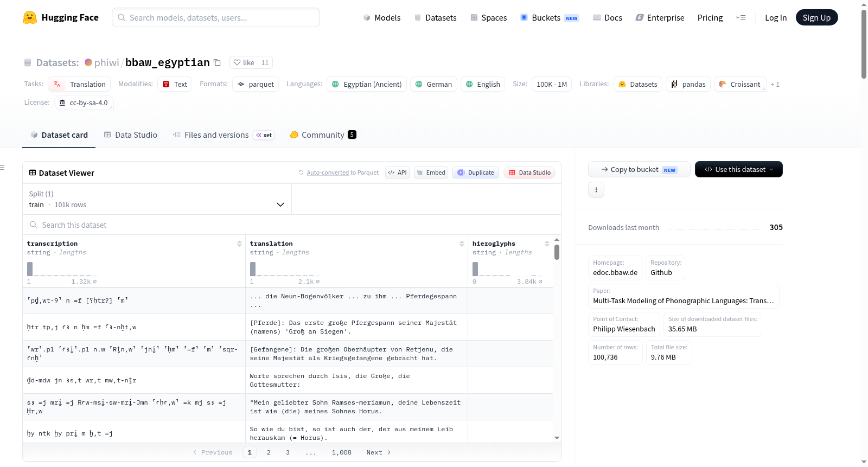
Task: Click the Hugging Face logo icon
Action: [30, 17]
